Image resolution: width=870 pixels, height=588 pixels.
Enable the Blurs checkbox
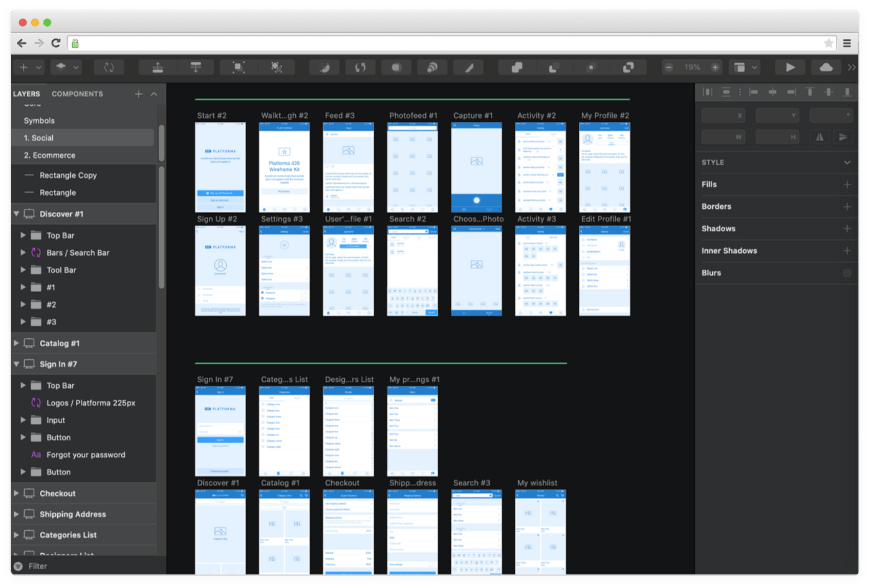click(x=847, y=273)
